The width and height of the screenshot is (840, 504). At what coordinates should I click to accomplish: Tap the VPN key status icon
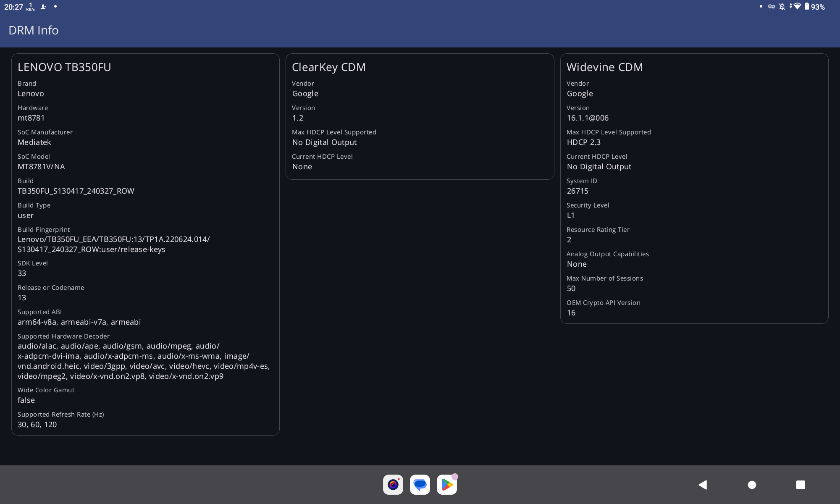772,7
